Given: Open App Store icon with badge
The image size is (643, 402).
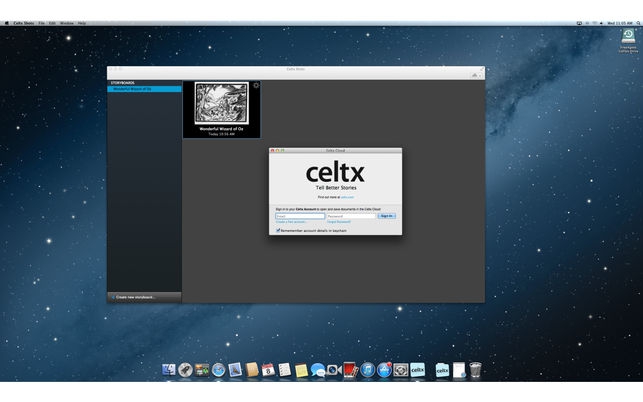Looking at the screenshot, I should click(x=384, y=370).
